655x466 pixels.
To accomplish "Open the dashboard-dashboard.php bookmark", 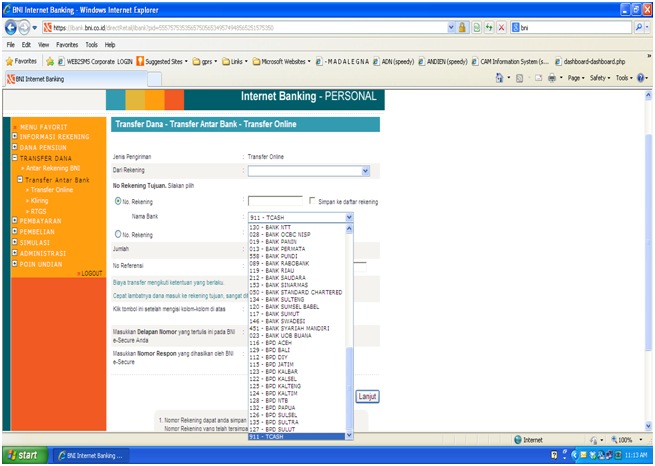I will point(590,62).
